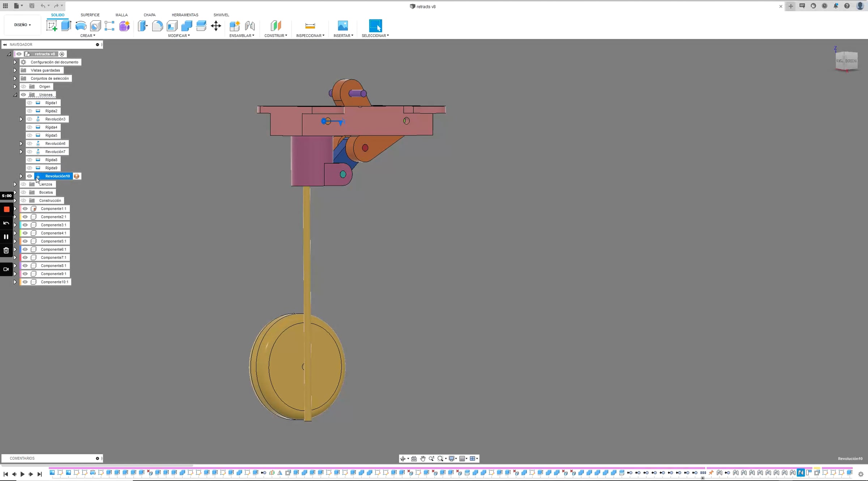The image size is (868, 481).
Task: Create a New Component
Action: tap(235, 26)
